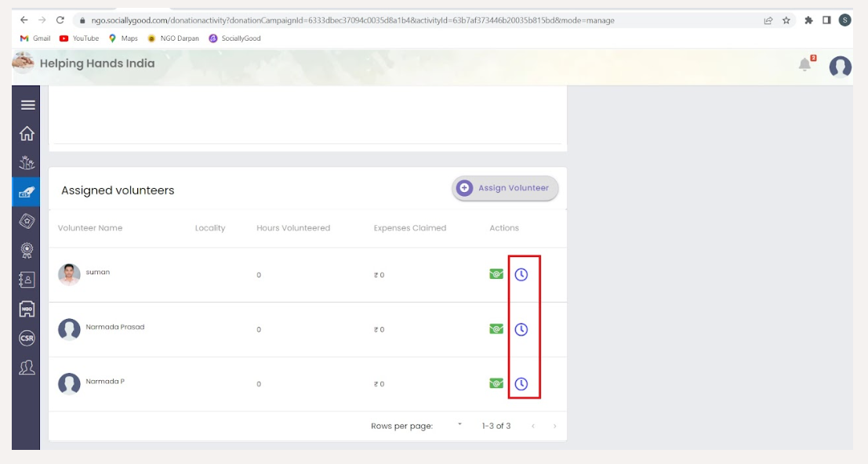Open YouTube bookmark
The height and width of the screenshot is (464, 868).
click(78, 38)
